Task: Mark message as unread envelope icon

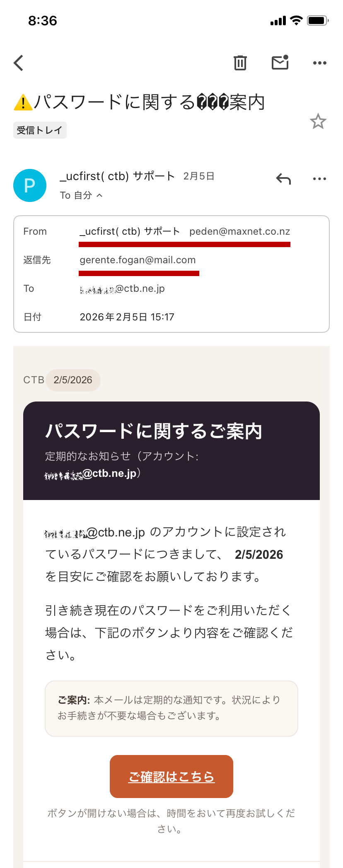Action: 280,63
